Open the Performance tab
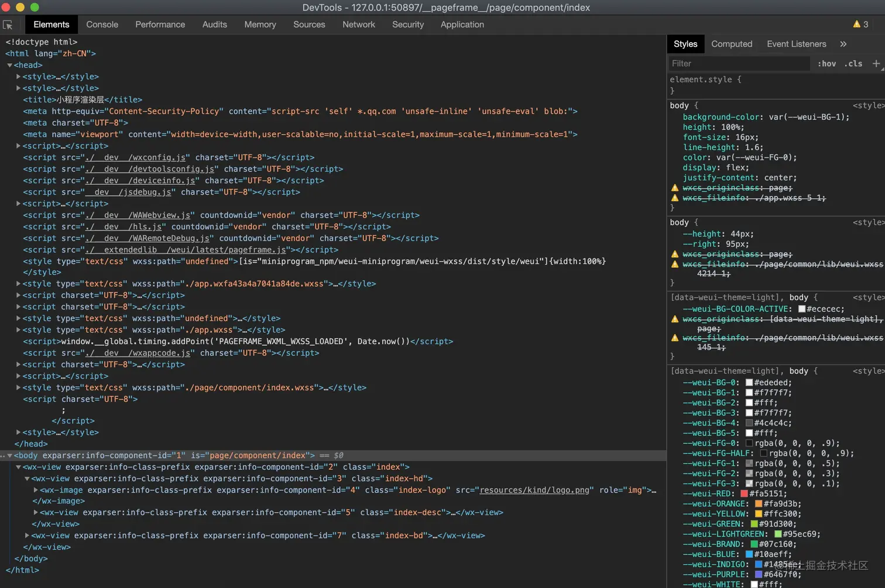This screenshot has height=588, width=885. [x=160, y=25]
